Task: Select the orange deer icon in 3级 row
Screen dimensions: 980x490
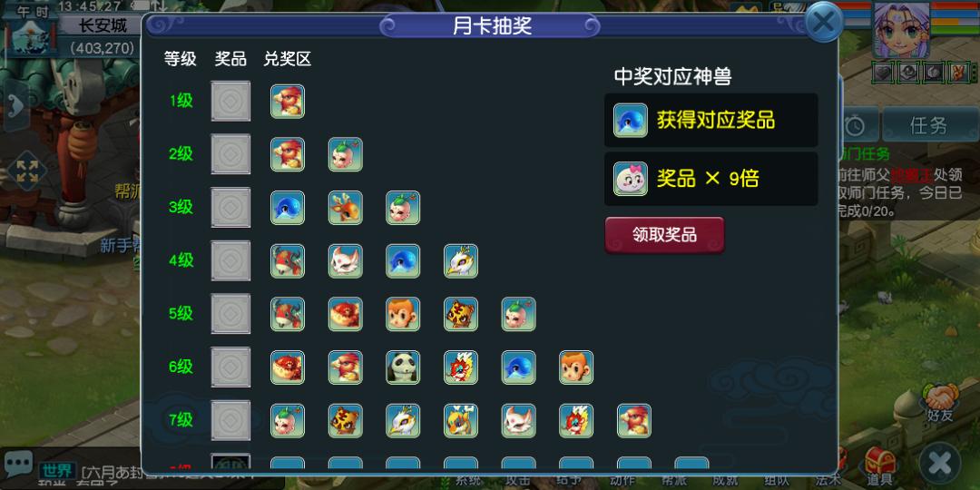Action: pyautogui.click(x=346, y=208)
